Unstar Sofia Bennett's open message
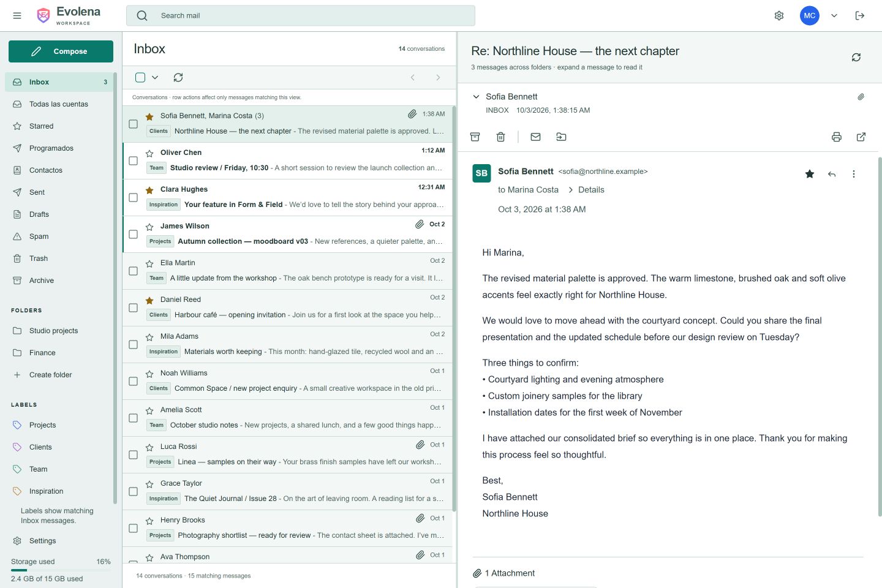 click(810, 174)
